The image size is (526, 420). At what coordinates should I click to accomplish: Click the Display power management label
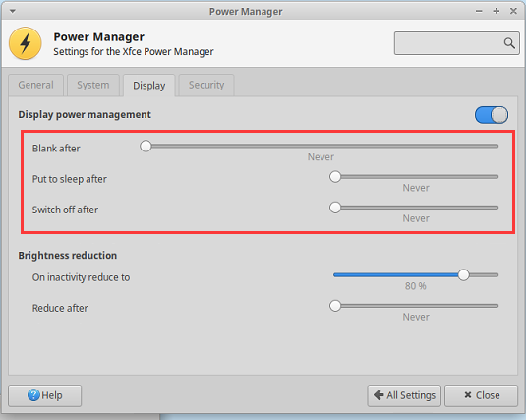pos(85,115)
